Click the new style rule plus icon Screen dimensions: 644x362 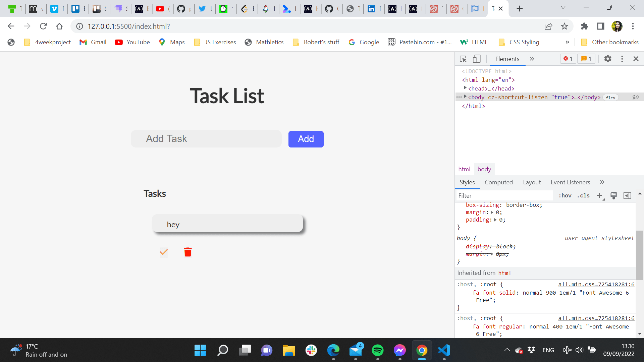(599, 195)
